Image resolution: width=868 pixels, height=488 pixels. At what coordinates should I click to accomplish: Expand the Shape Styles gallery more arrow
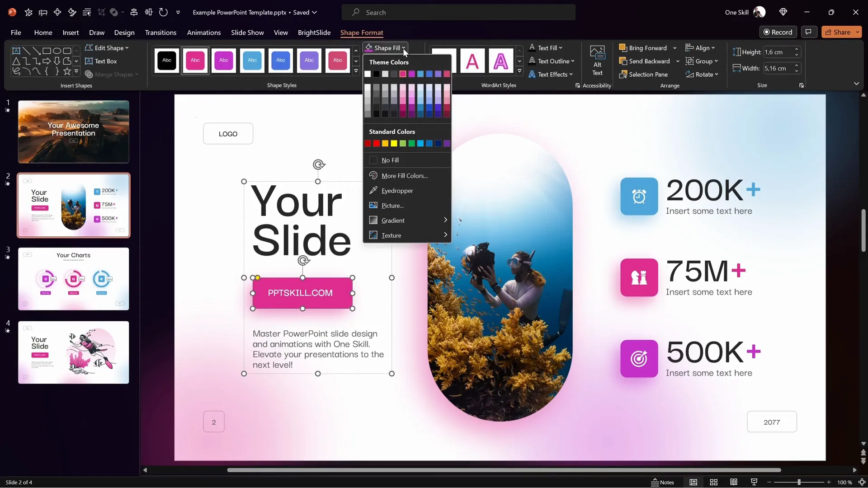click(356, 71)
